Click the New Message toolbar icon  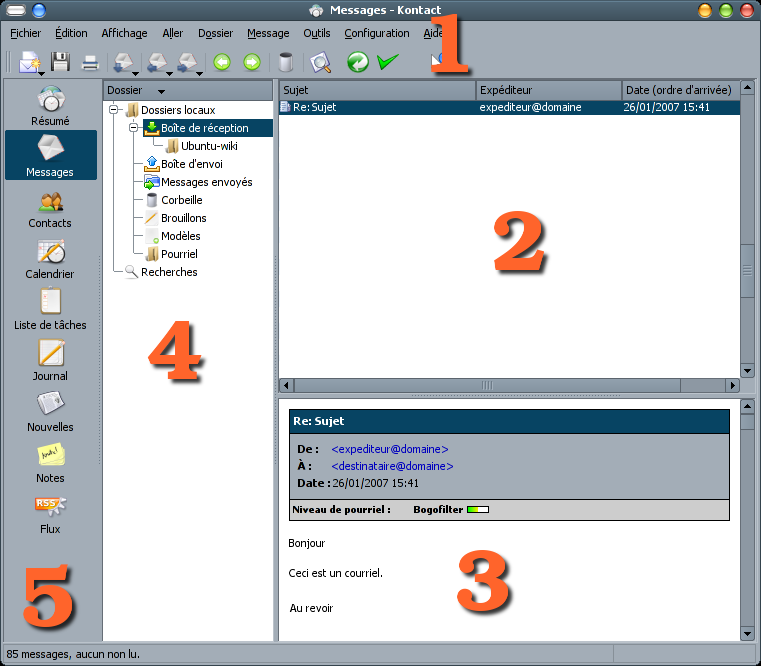(x=29, y=62)
